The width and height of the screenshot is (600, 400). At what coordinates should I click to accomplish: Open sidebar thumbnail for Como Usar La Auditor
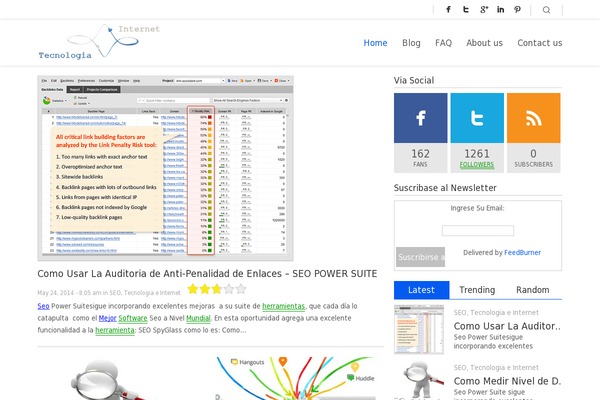pyautogui.click(x=419, y=329)
